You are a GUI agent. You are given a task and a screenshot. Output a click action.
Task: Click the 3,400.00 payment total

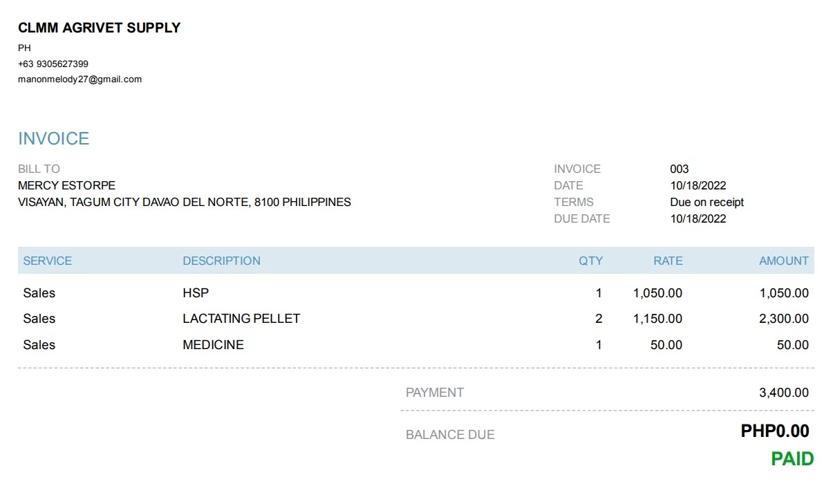point(783,393)
